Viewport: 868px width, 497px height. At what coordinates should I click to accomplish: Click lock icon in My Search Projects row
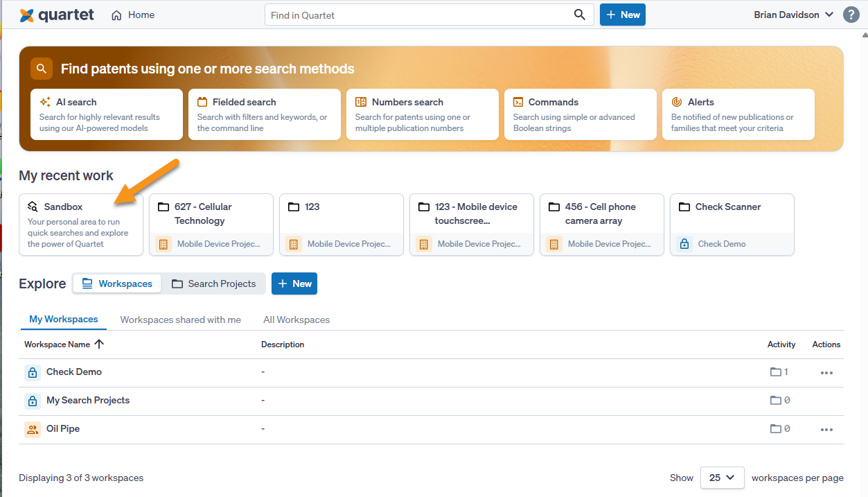click(33, 401)
